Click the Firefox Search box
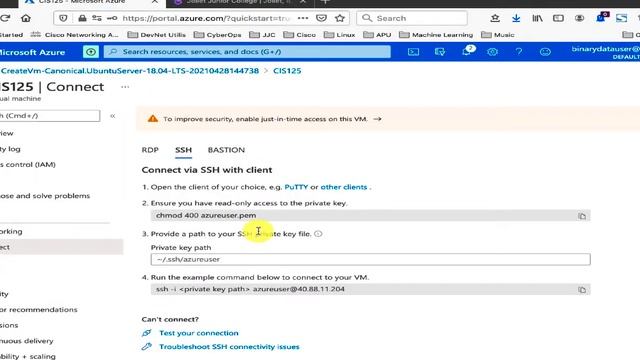This screenshot has height=360, width=640. click(x=412, y=18)
